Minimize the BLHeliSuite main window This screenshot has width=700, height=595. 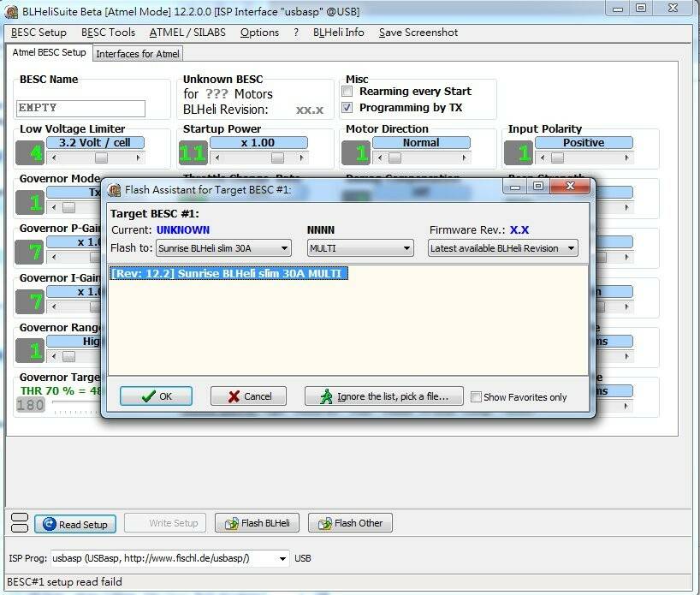click(618, 9)
